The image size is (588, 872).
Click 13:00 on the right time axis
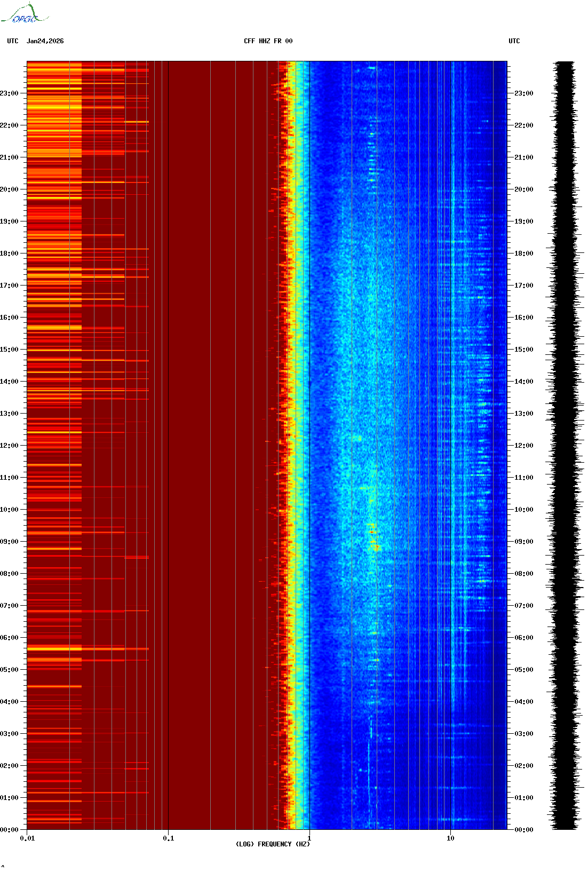tap(523, 414)
